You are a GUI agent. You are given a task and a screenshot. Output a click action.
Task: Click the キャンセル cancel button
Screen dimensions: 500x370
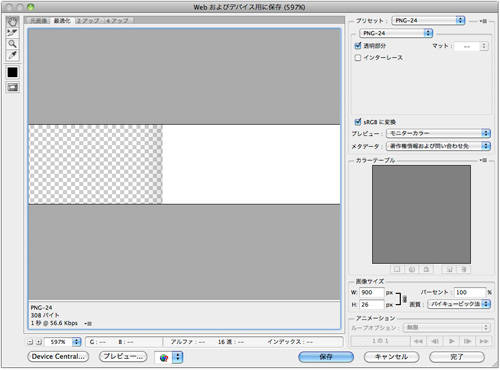(391, 357)
